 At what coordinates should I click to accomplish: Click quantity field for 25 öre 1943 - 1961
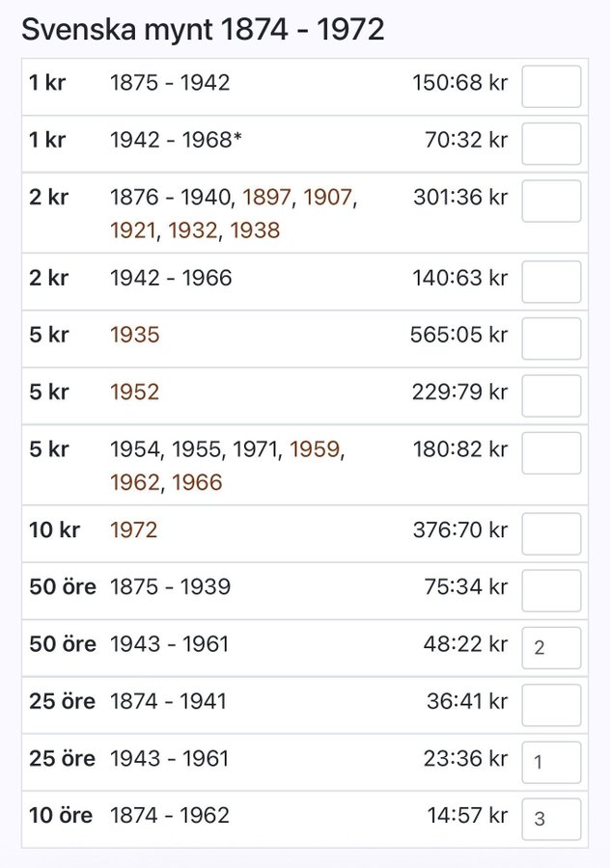pos(551,762)
